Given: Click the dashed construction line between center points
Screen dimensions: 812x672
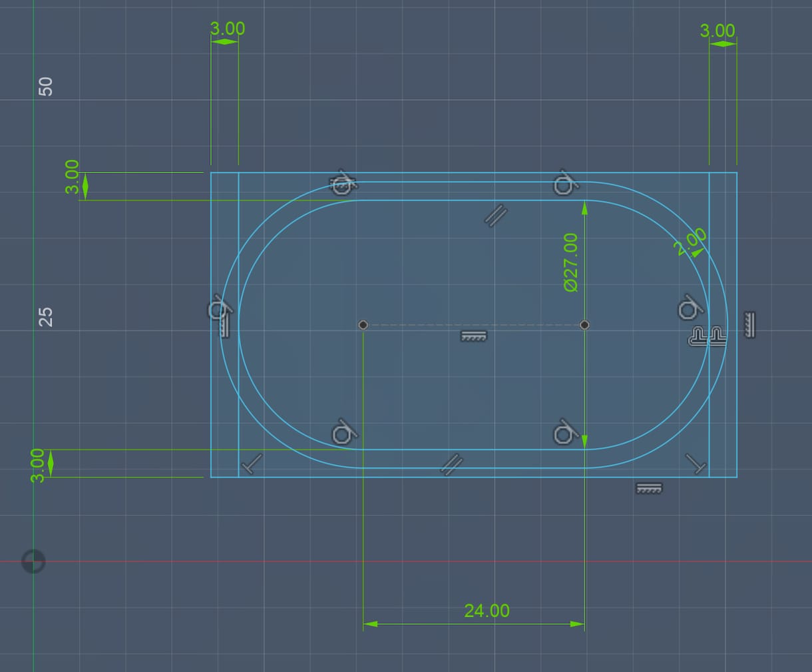Looking at the screenshot, I should [x=473, y=325].
